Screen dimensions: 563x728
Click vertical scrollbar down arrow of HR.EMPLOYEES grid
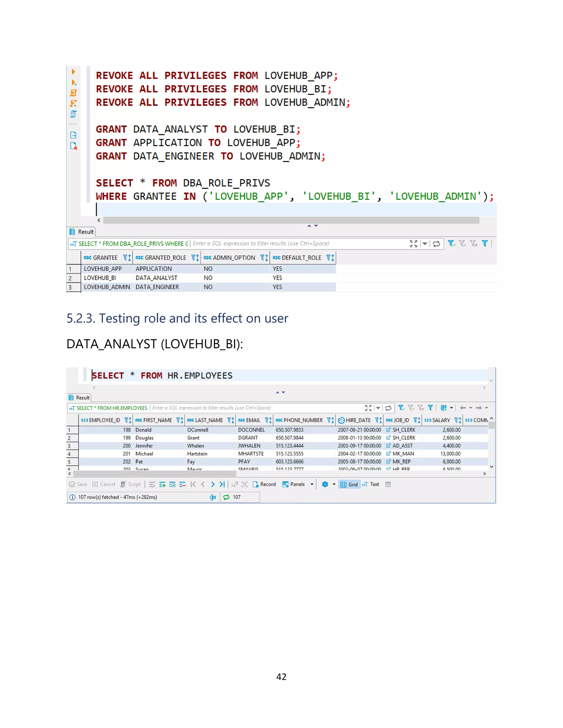491,467
